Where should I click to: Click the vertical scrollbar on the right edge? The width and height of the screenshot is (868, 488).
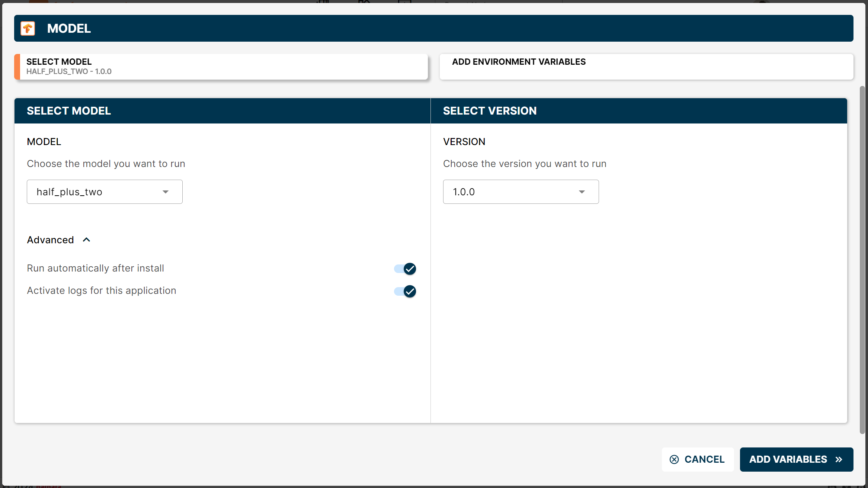coord(862,260)
